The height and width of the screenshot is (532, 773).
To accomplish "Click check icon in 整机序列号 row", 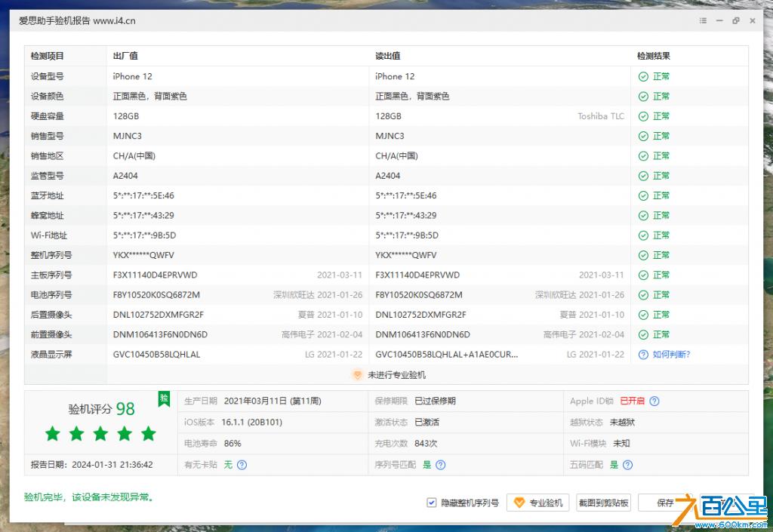I will coord(643,255).
